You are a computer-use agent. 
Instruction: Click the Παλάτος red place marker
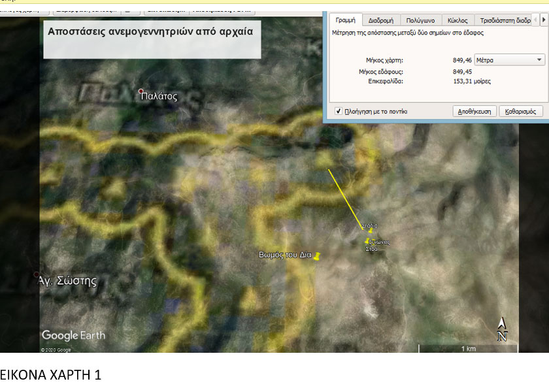click(x=141, y=91)
